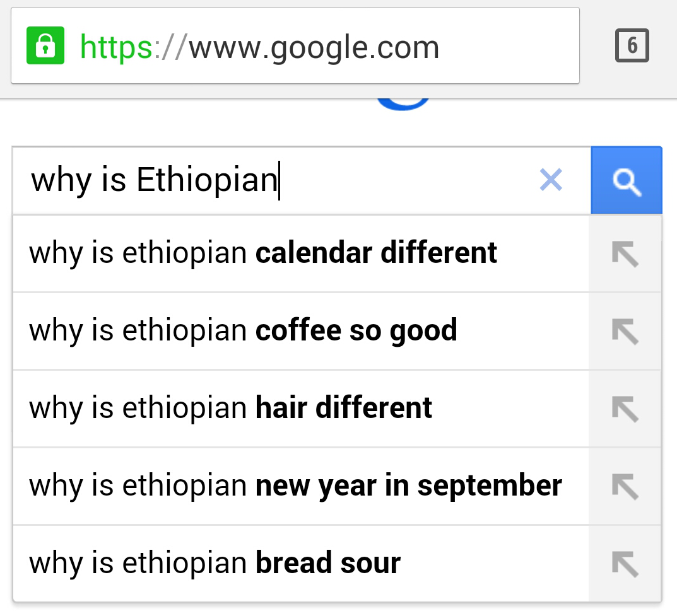This screenshot has height=616, width=677.
Task: Select suggestion 'why is ethiopian calendar different'
Action: (301, 253)
